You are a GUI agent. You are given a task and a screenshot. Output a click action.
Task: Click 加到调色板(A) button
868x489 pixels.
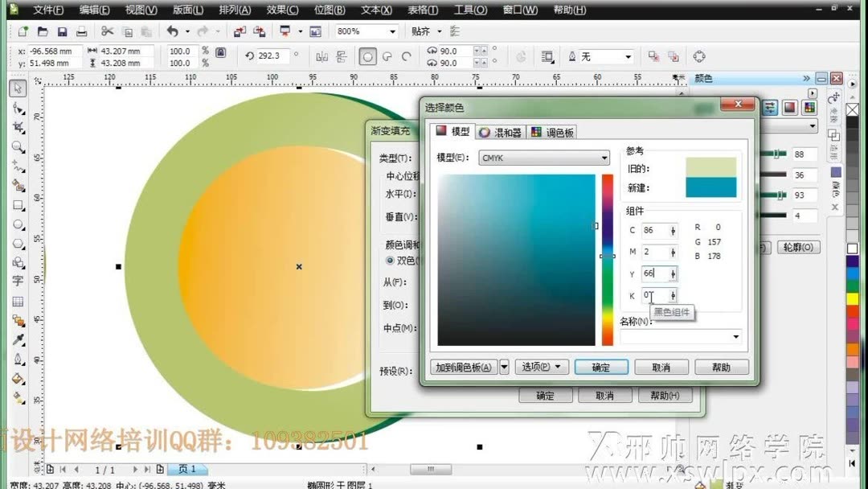465,367
